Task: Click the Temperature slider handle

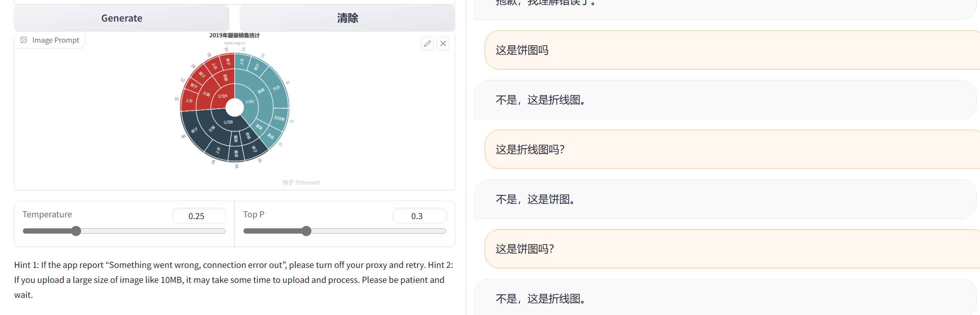Action: (76, 231)
